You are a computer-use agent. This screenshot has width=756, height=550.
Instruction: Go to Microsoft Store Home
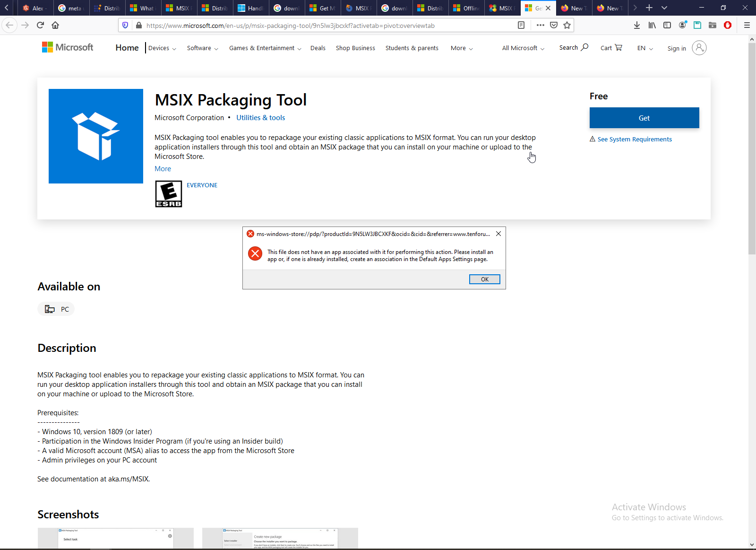tap(127, 48)
